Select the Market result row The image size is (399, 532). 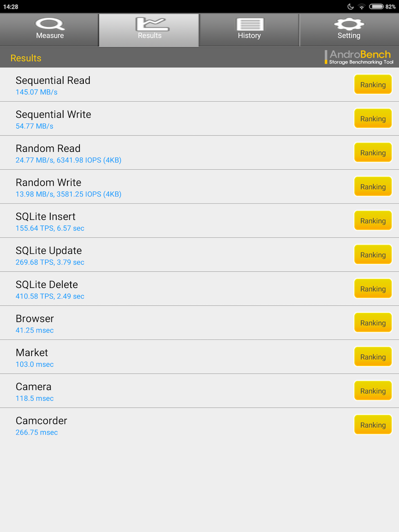pos(199,357)
